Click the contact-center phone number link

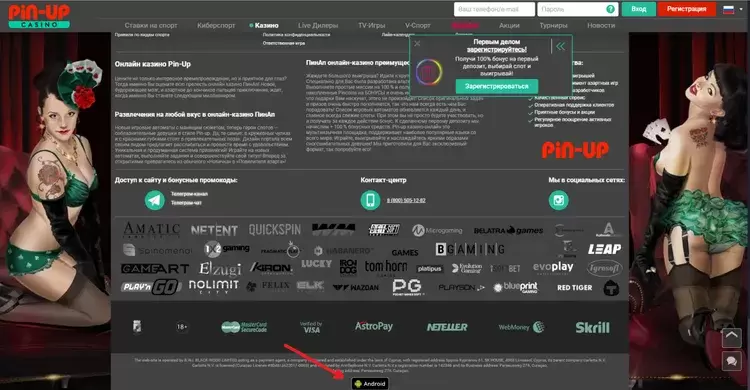click(x=406, y=201)
